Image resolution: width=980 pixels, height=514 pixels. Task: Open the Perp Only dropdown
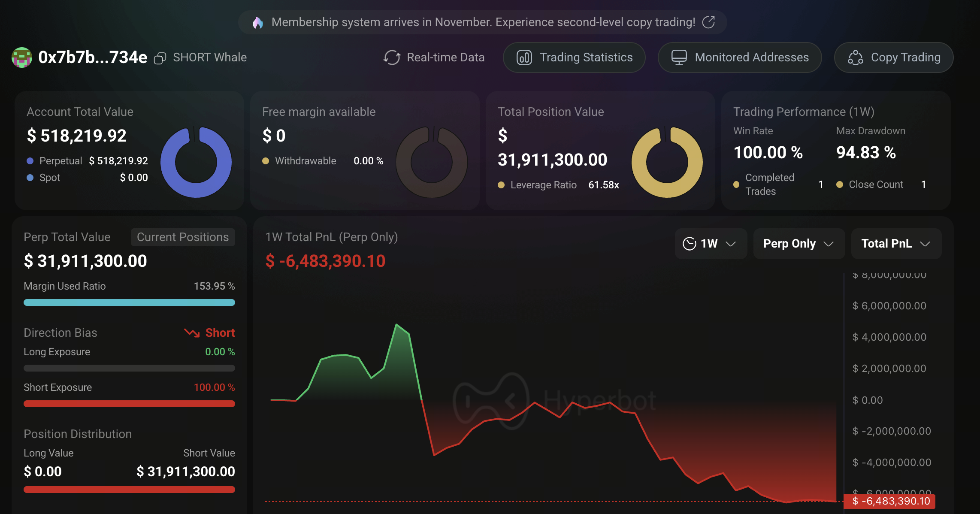(x=799, y=244)
